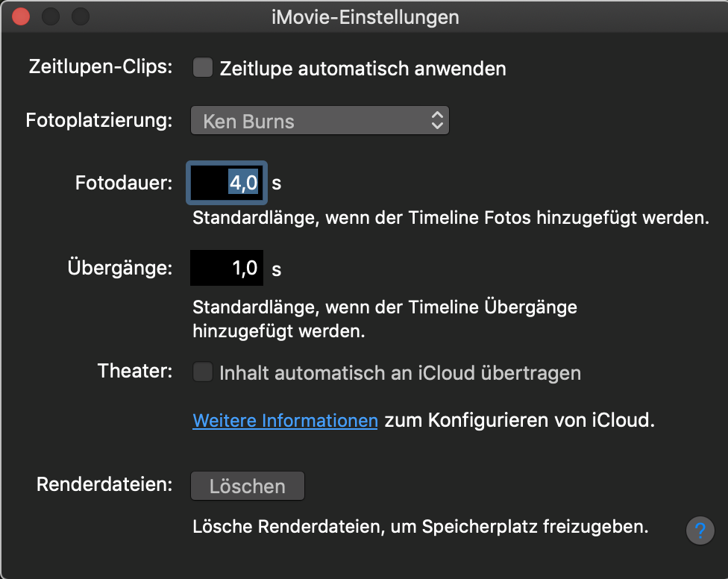Click the Löschen button for Renderdateien

click(x=248, y=486)
